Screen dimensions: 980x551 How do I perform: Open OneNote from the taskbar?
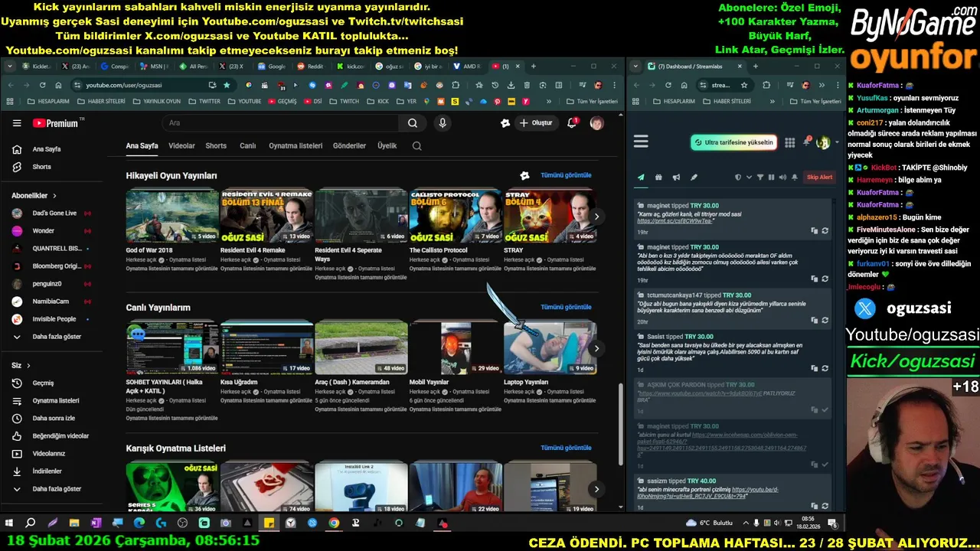coord(96,523)
